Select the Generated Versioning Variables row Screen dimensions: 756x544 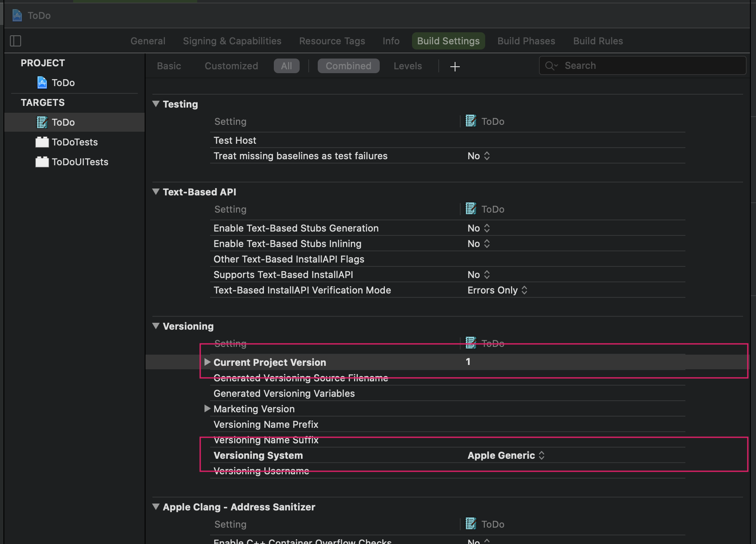point(448,393)
